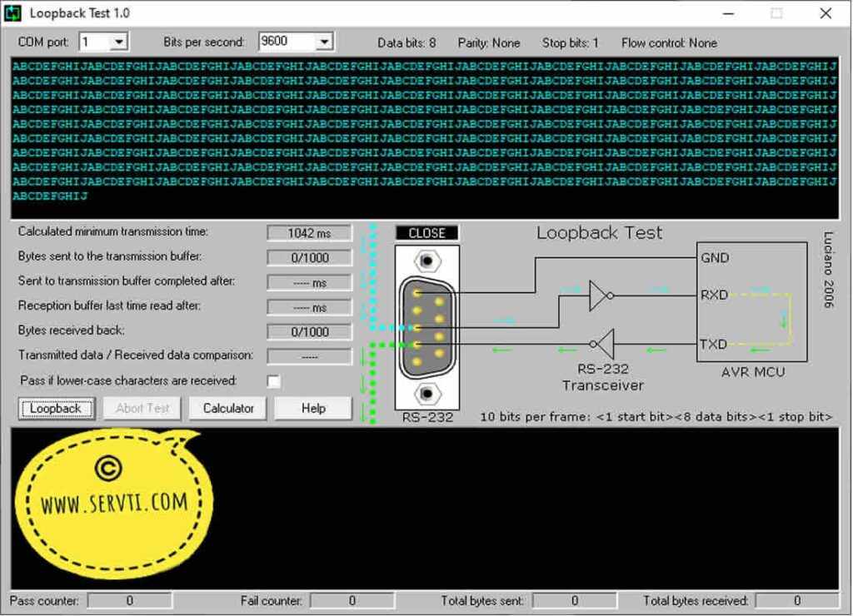Start the test with the Loopback button

tap(55, 408)
